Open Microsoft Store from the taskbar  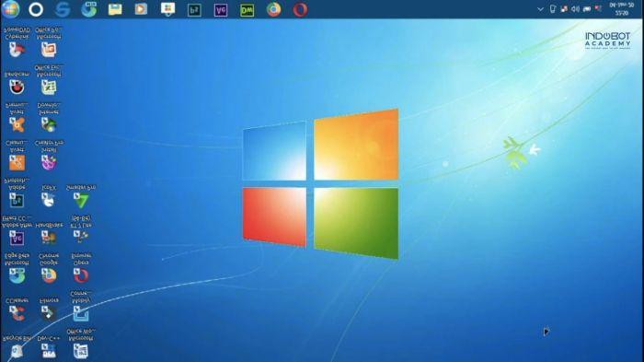pos(167,9)
